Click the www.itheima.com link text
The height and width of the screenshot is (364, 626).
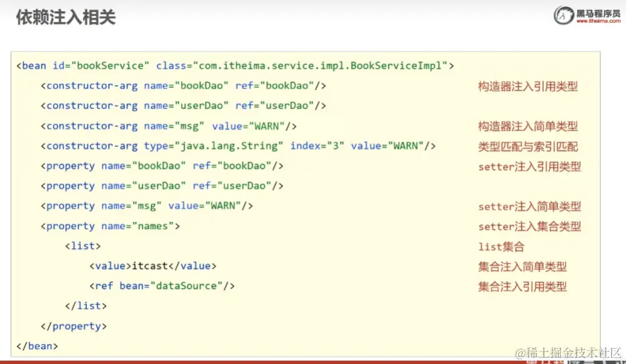(x=599, y=21)
